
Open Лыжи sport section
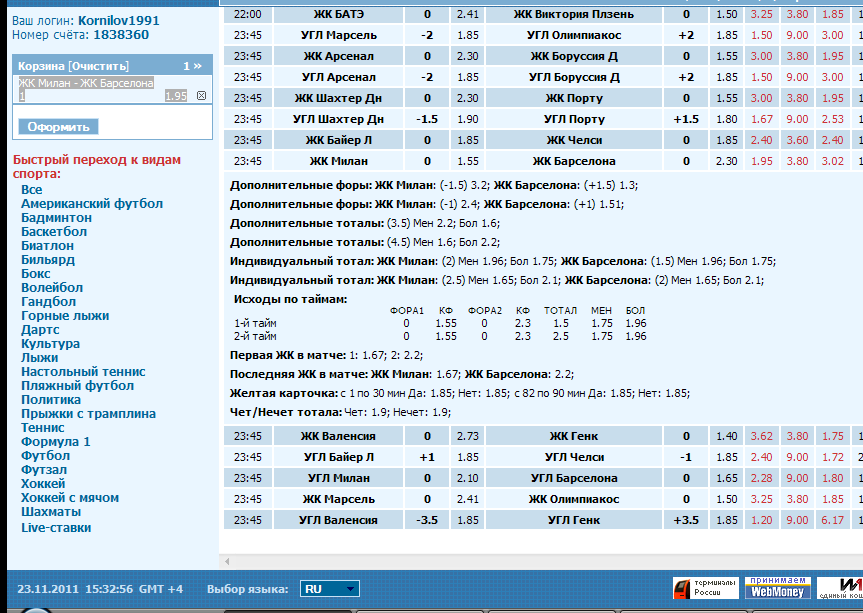40,358
